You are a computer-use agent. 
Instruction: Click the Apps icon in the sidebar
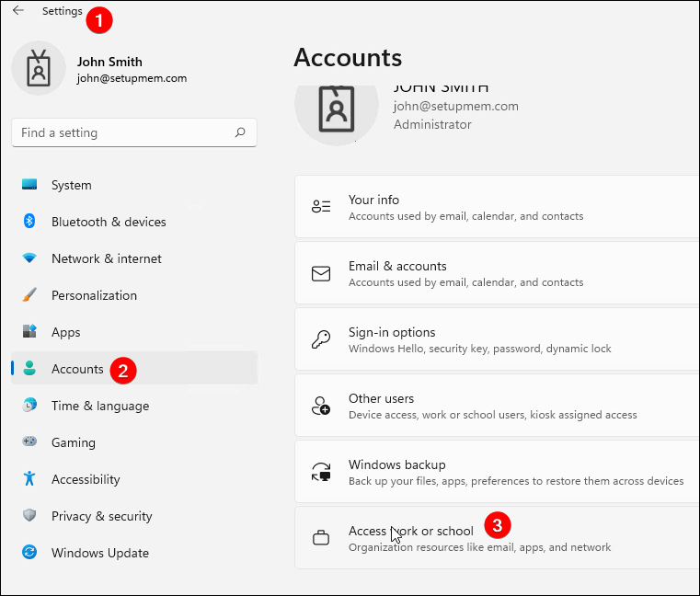pos(29,331)
